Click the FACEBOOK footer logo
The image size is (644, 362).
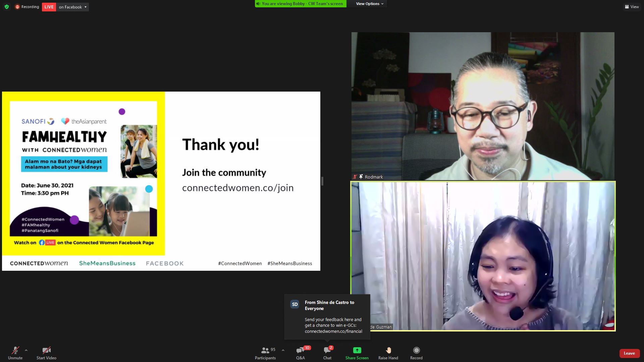tap(165, 264)
